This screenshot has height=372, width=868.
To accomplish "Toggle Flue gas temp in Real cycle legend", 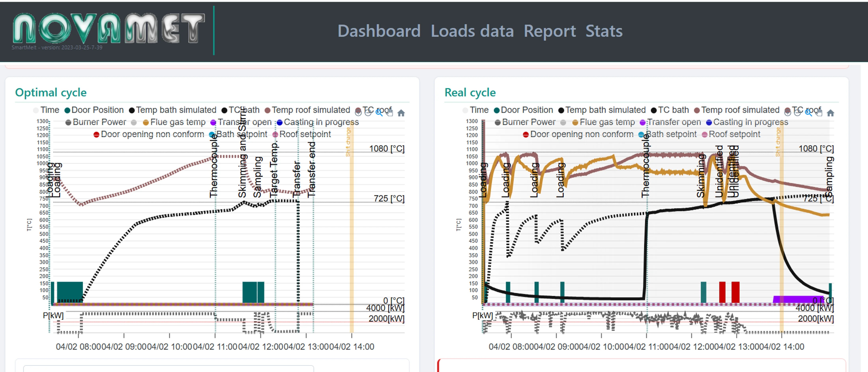I will coord(607,122).
